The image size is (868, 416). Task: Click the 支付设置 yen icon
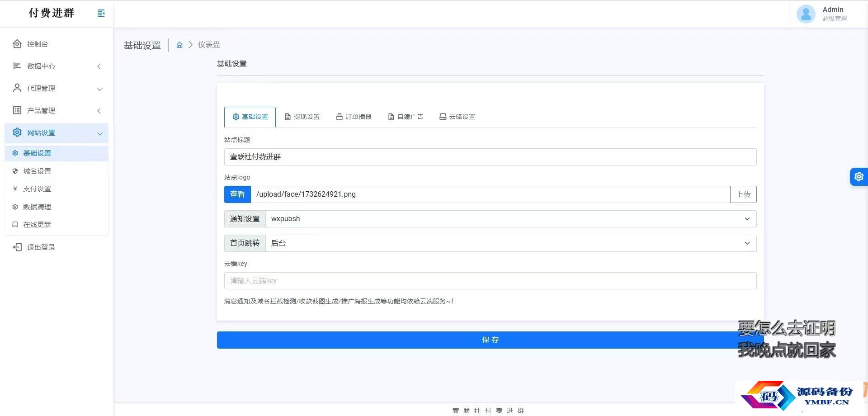point(15,189)
